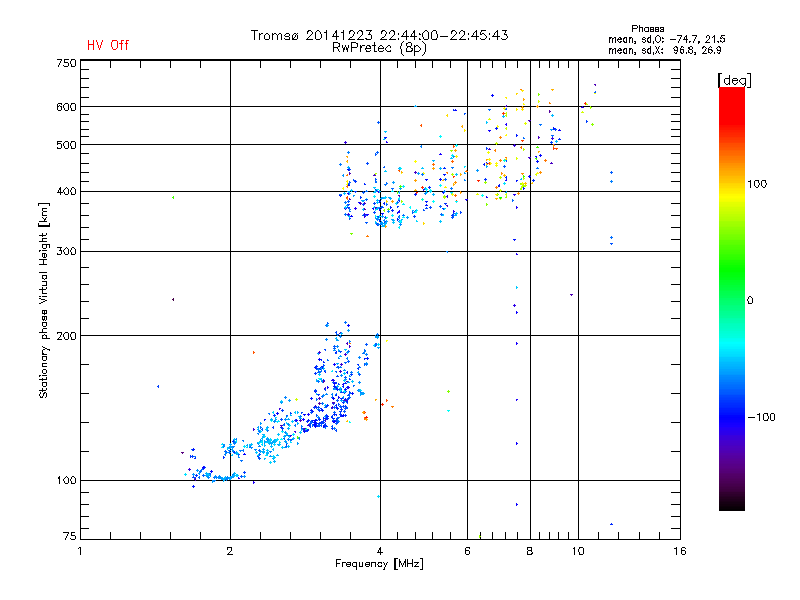The image size is (800, 600).
Task: Click x-axis label 10
Action: coord(578,551)
